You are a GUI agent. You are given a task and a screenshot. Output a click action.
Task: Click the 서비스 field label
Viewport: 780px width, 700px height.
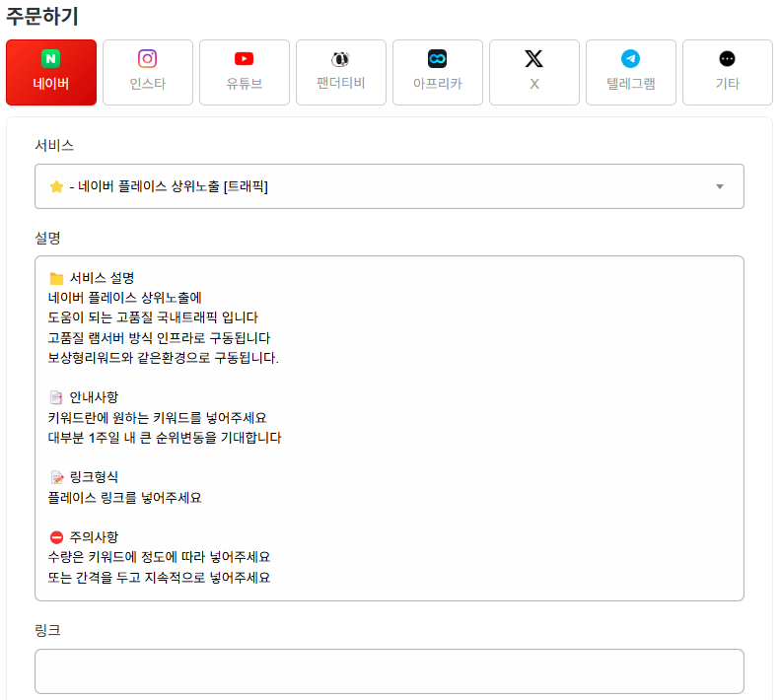[x=54, y=145]
